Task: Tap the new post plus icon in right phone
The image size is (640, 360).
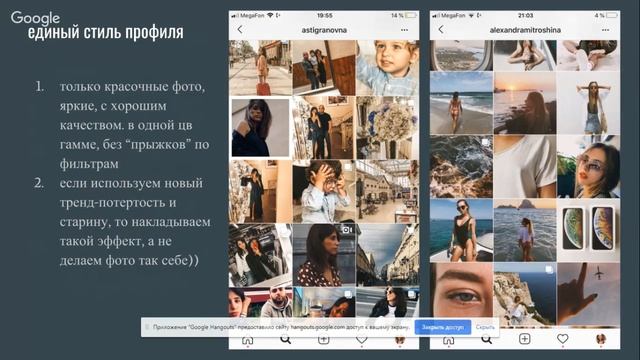Action: (x=524, y=339)
